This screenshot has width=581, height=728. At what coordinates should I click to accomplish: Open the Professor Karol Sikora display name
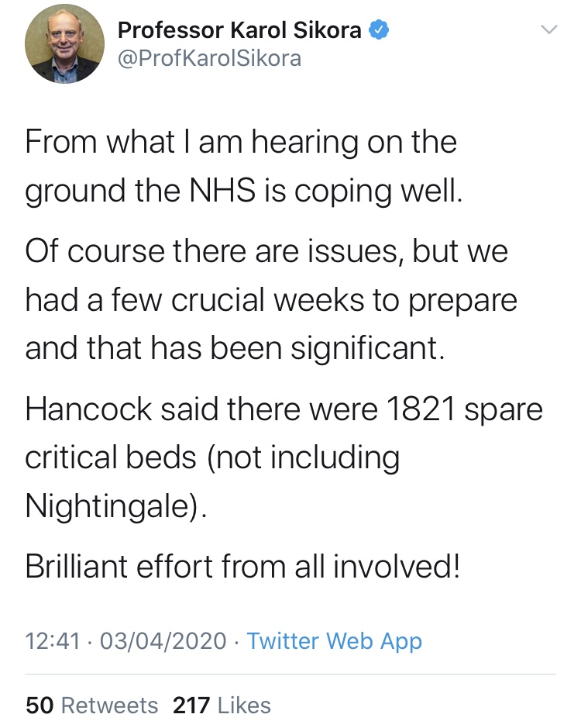(x=239, y=30)
